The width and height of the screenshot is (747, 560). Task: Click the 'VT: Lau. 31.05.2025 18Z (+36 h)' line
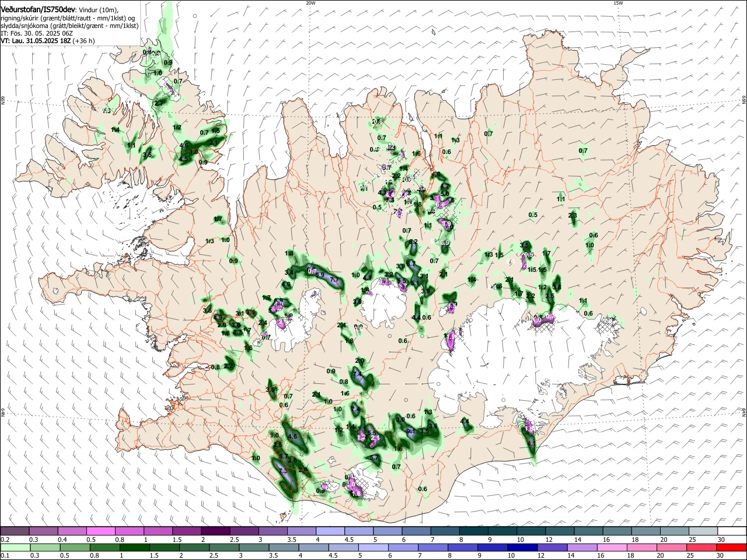tap(48, 41)
